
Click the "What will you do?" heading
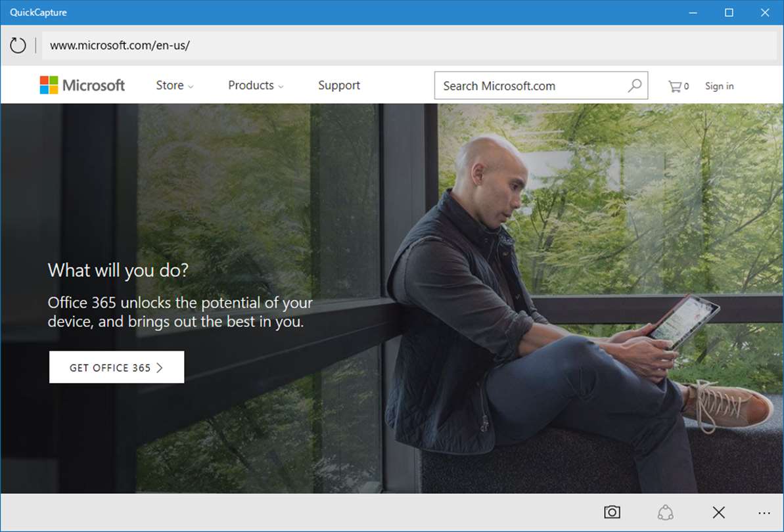click(118, 270)
